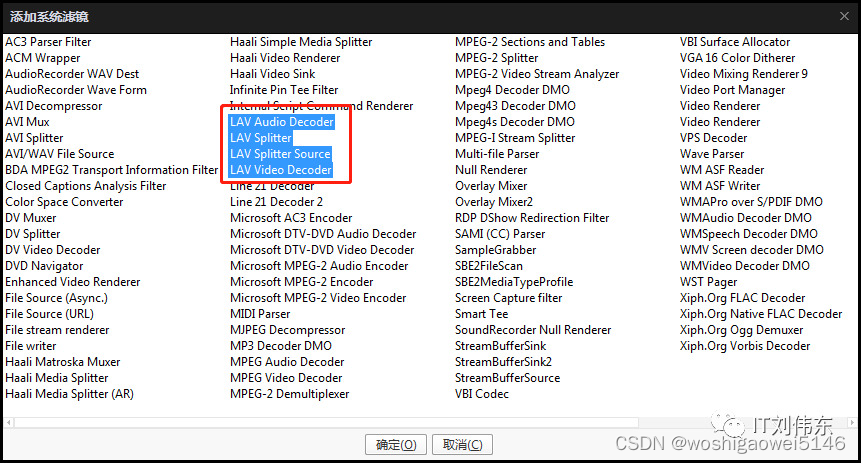Select AudioRecorder WAV Dest

click(x=72, y=74)
